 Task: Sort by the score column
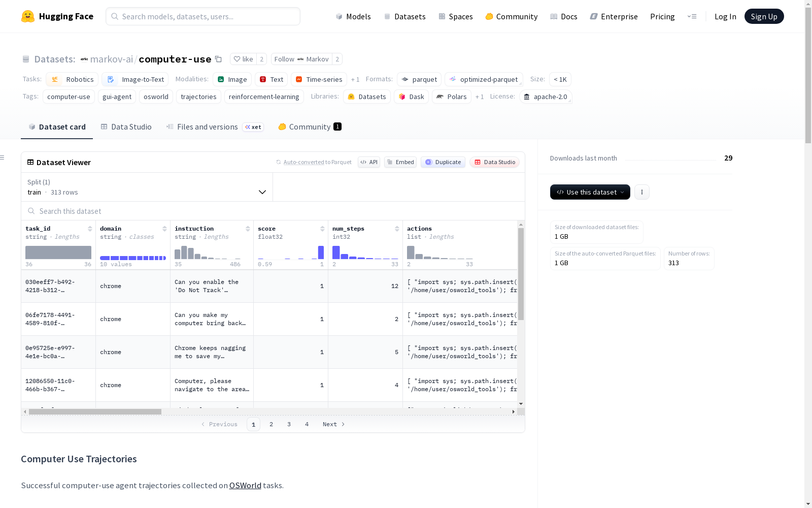coord(322,229)
